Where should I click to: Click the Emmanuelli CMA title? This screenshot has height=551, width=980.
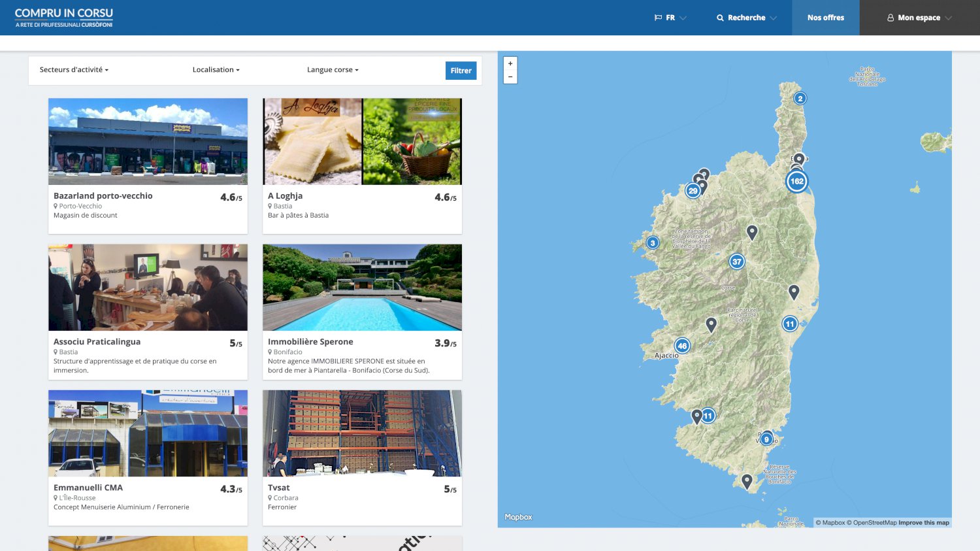pyautogui.click(x=88, y=488)
